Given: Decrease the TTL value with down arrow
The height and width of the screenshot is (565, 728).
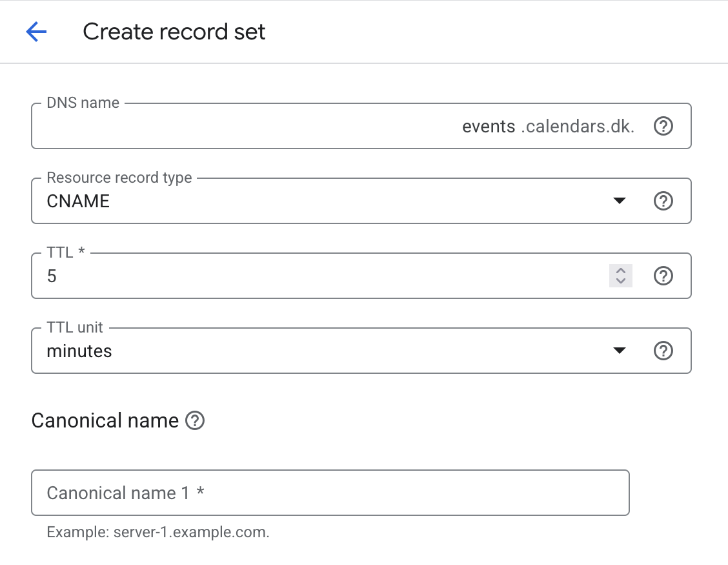Looking at the screenshot, I should (x=620, y=281).
